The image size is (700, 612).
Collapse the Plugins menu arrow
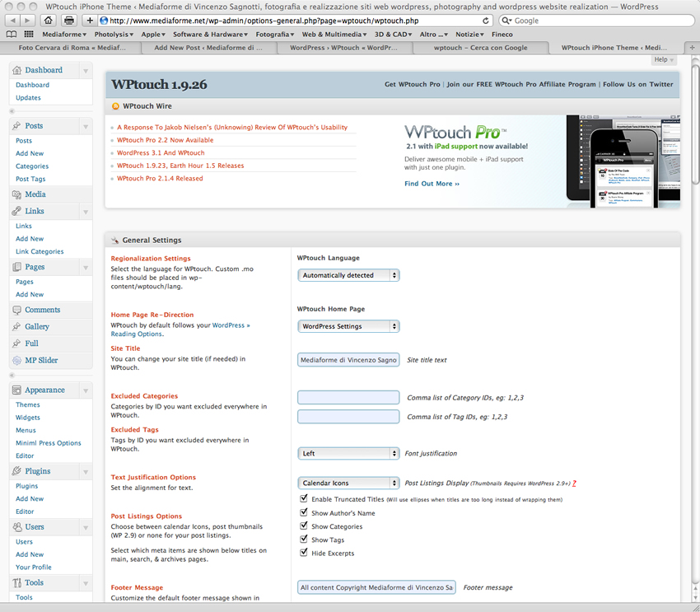click(86, 472)
